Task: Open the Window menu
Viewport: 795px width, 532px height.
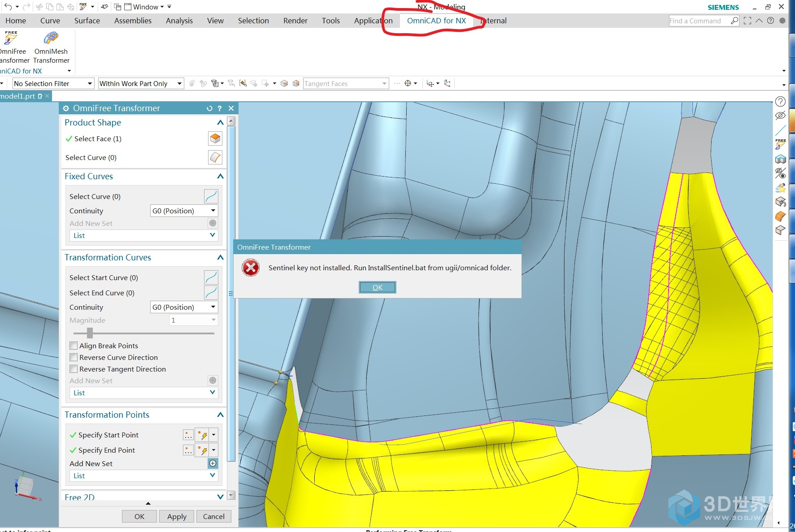Action: tap(146, 7)
